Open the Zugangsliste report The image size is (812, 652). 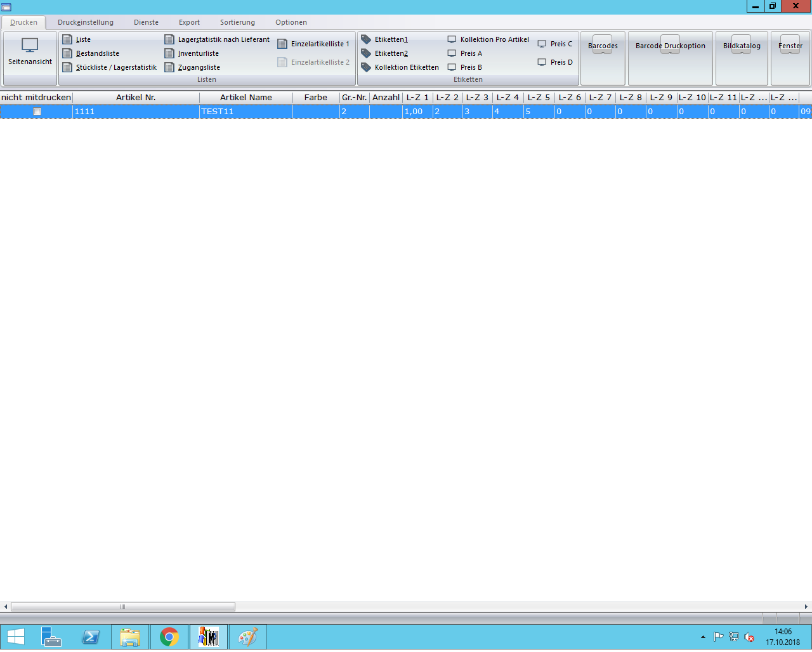pos(199,67)
